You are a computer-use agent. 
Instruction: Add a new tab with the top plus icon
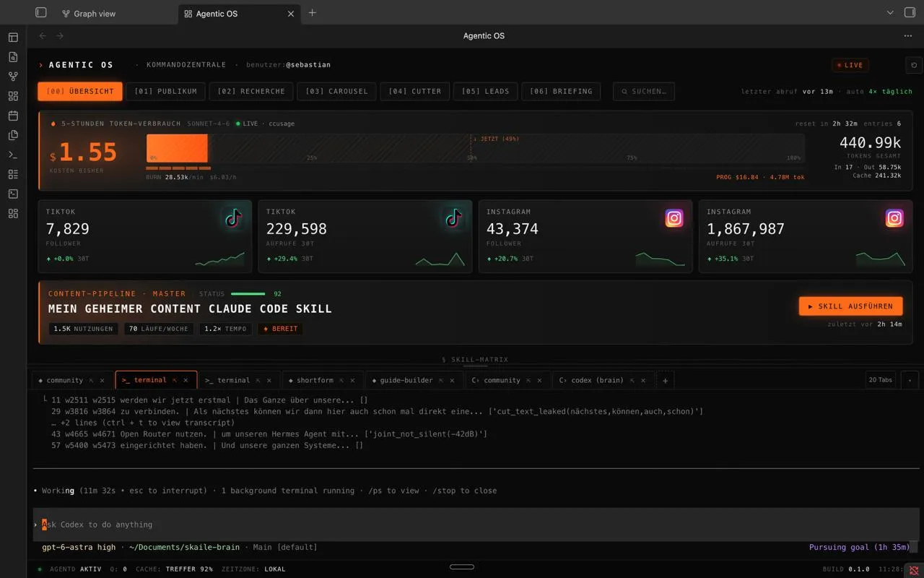click(313, 13)
